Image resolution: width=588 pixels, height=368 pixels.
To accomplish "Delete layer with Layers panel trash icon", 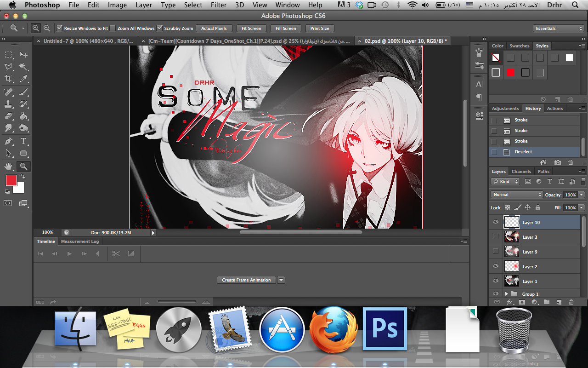I will [x=571, y=302].
